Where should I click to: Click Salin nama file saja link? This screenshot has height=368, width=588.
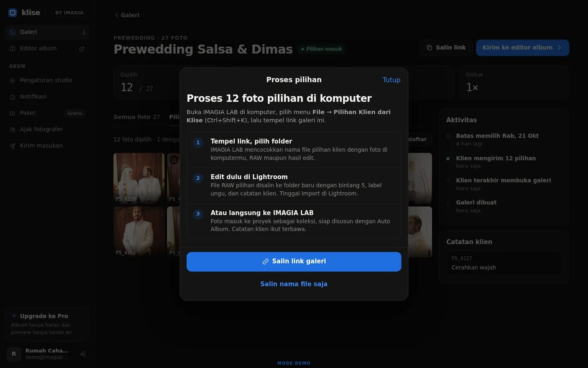(x=294, y=284)
